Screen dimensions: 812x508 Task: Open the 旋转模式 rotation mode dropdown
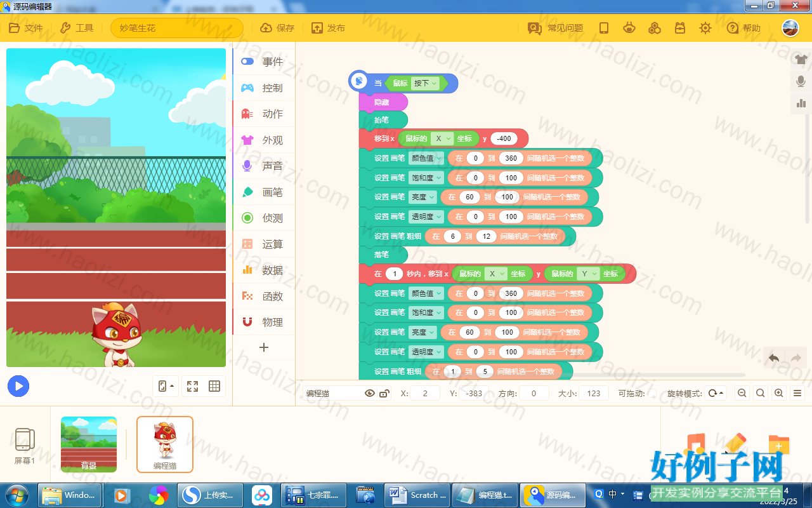click(x=716, y=393)
